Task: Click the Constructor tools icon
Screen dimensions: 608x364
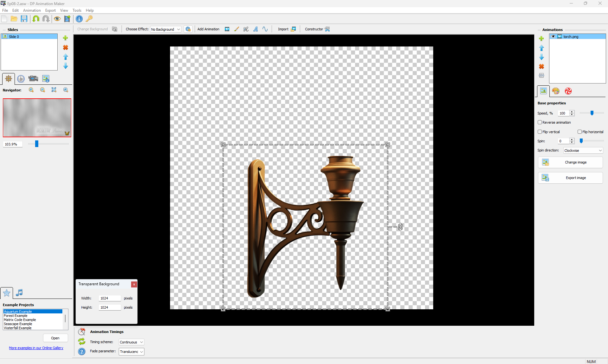Action: click(x=327, y=29)
